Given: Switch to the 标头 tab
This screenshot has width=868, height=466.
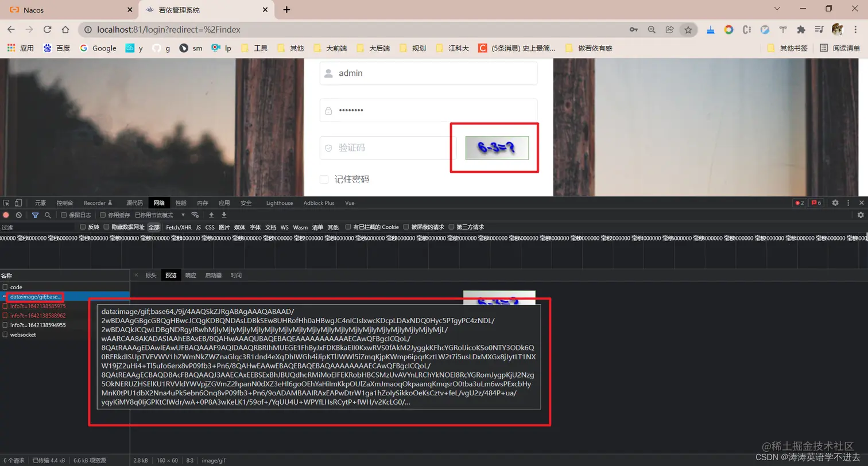Looking at the screenshot, I should click(x=150, y=275).
